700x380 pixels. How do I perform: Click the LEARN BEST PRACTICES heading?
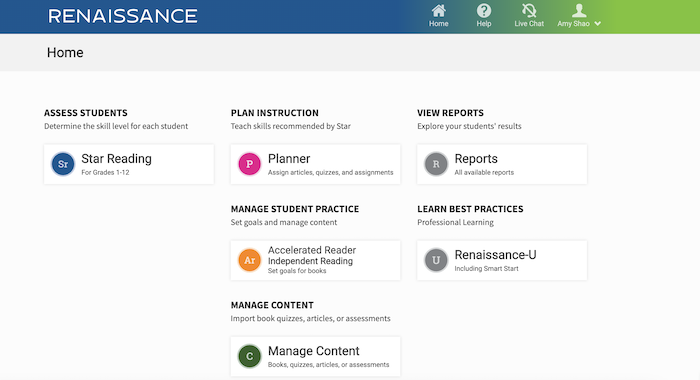coord(470,209)
